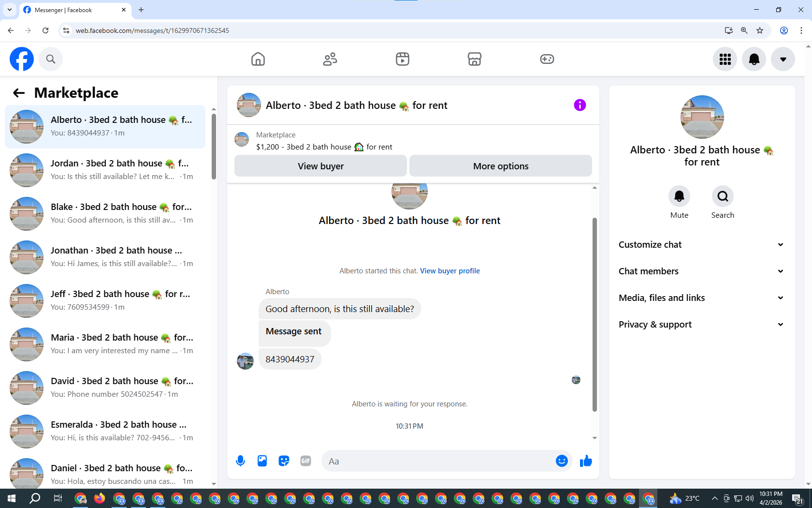The height and width of the screenshot is (508, 812).
Task: Open the Account dropdown arrow in the header
Action: 783,59
